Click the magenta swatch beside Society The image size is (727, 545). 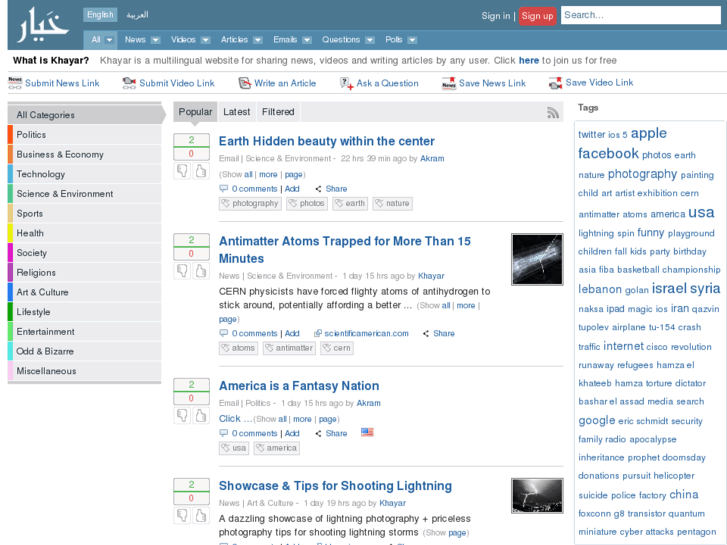pos(10,253)
